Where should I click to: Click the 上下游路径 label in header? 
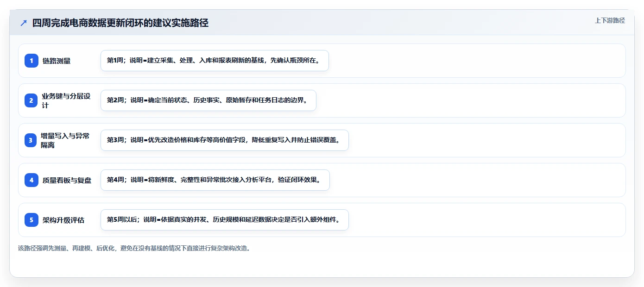[x=610, y=20]
